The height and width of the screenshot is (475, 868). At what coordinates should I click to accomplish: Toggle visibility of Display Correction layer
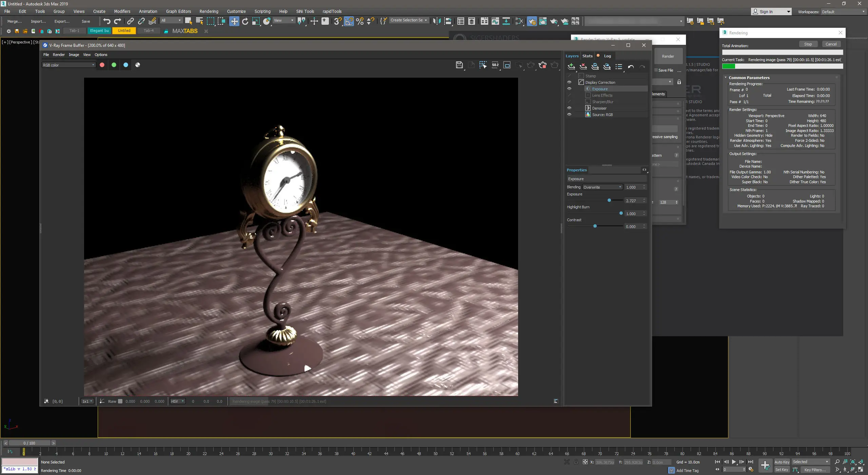point(569,82)
